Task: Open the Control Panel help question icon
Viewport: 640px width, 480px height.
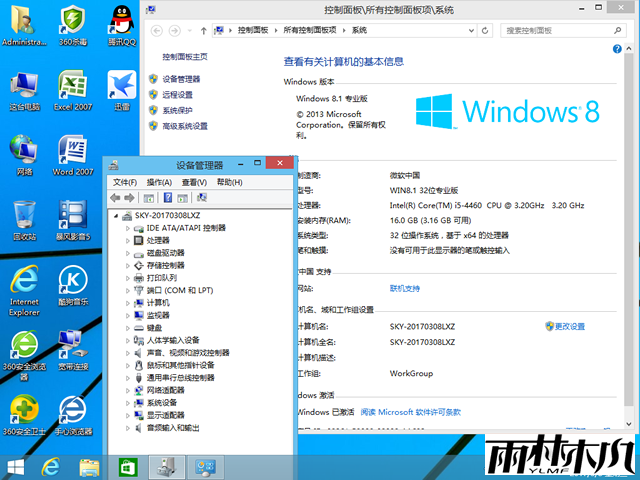Action: tap(617, 49)
